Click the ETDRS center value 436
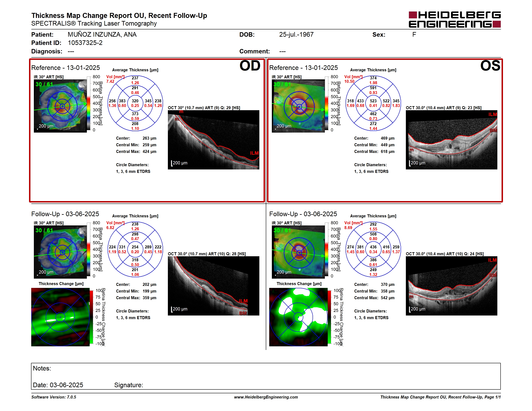532x411 pixels. (373, 247)
